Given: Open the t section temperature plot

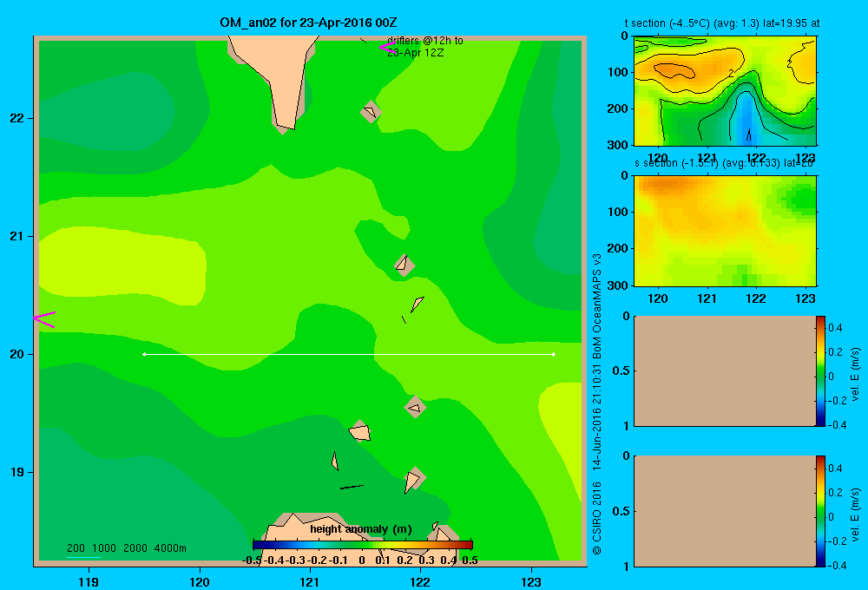Looking at the screenshot, I should point(725,91).
